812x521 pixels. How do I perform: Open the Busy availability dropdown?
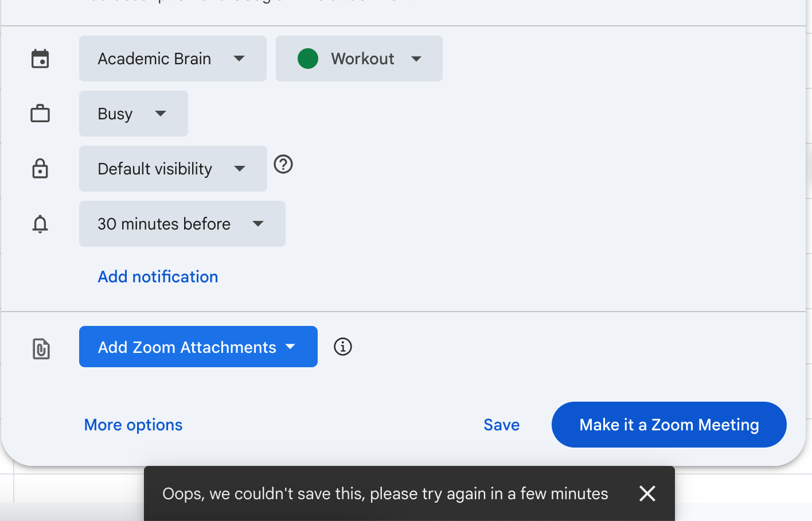(133, 114)
